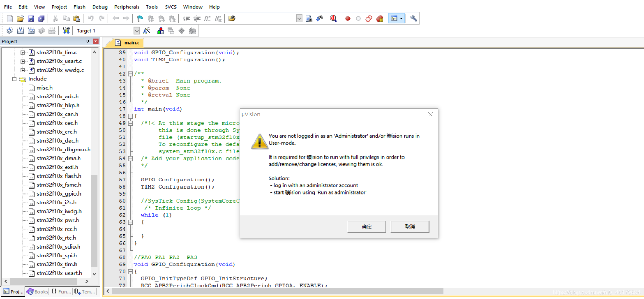Screen dimensions: 644x299
Task: Collapse the while loop fold at line 63
Action: coord(130,222)
